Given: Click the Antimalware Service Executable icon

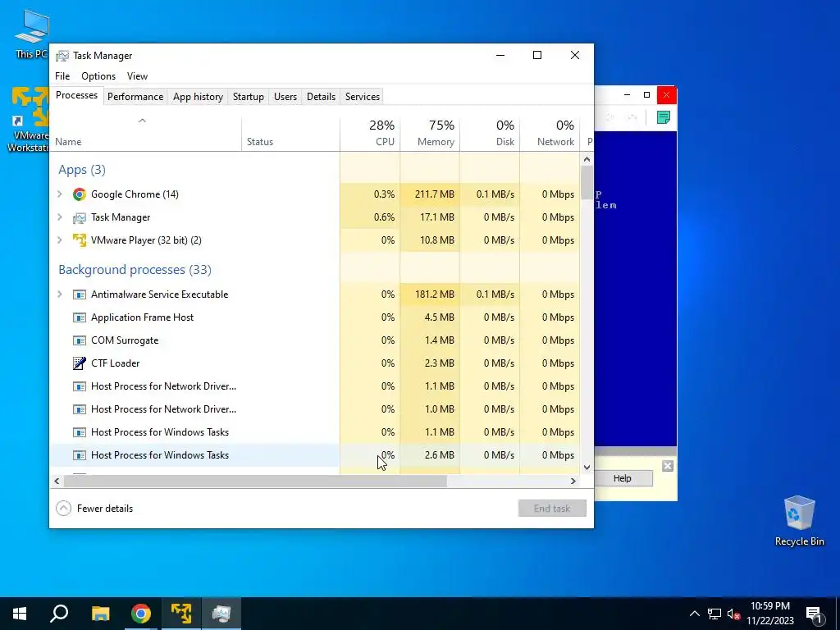Looking at the screenshot, I should (x=80, y=294).
